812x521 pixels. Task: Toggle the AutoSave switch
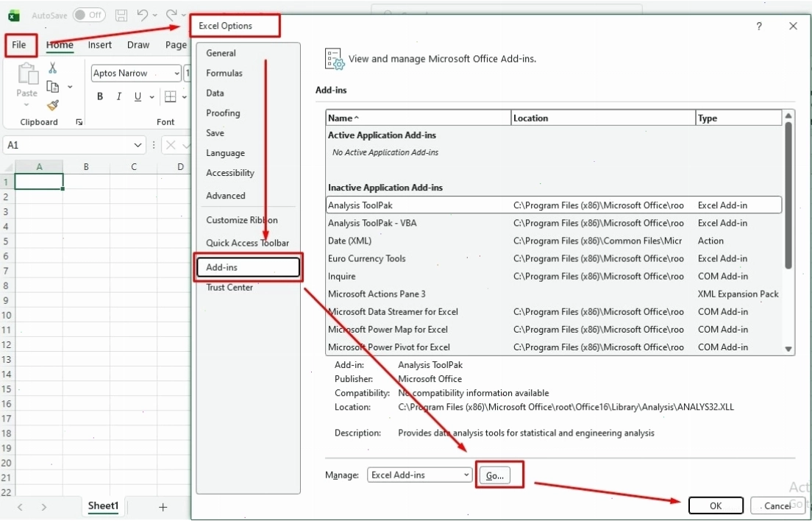click(89, 15)
